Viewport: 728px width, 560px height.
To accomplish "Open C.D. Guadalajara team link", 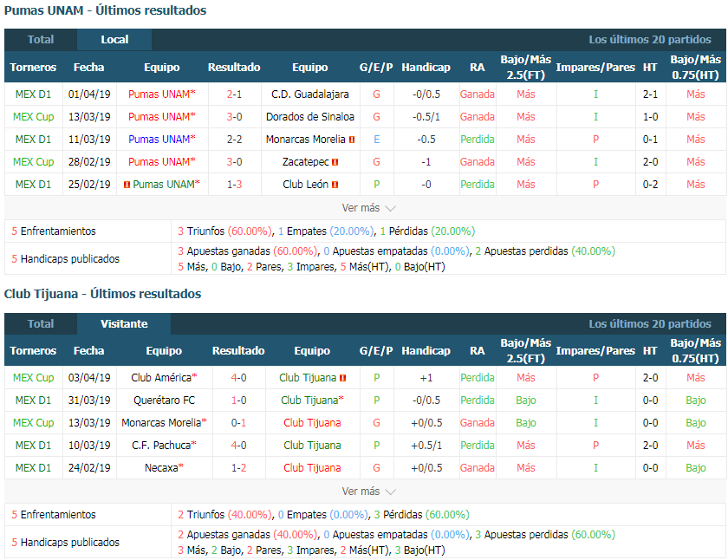I will (x=309, y=94).
